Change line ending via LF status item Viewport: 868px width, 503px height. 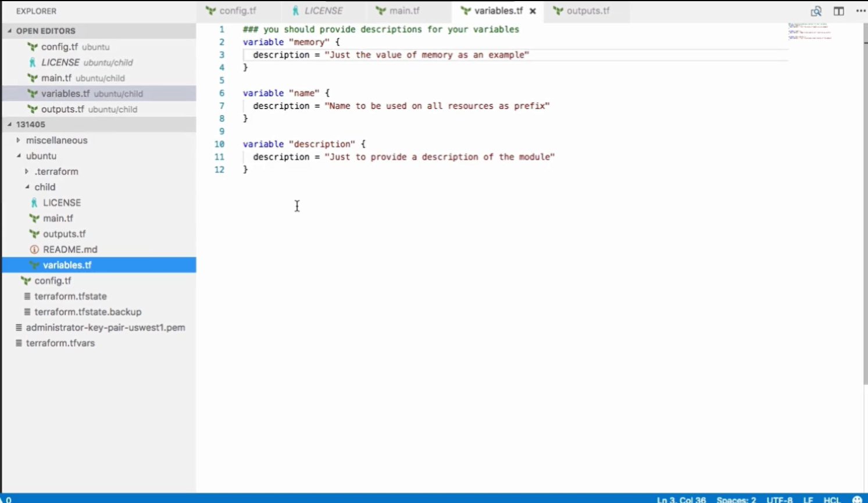point(808,499)
